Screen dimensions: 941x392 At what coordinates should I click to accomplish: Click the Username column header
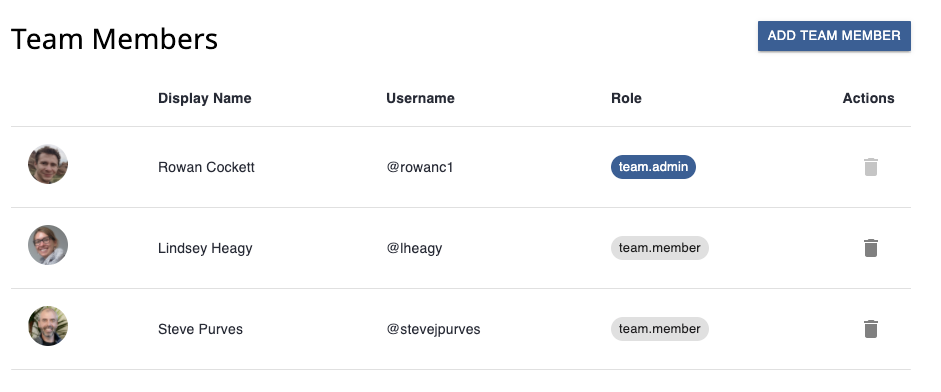(x=420, y=98)
